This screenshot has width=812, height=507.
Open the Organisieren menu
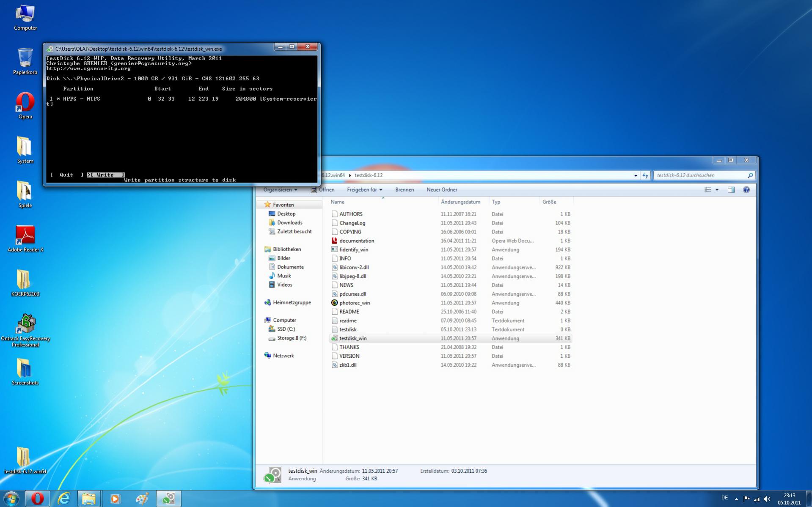[280, 190]
